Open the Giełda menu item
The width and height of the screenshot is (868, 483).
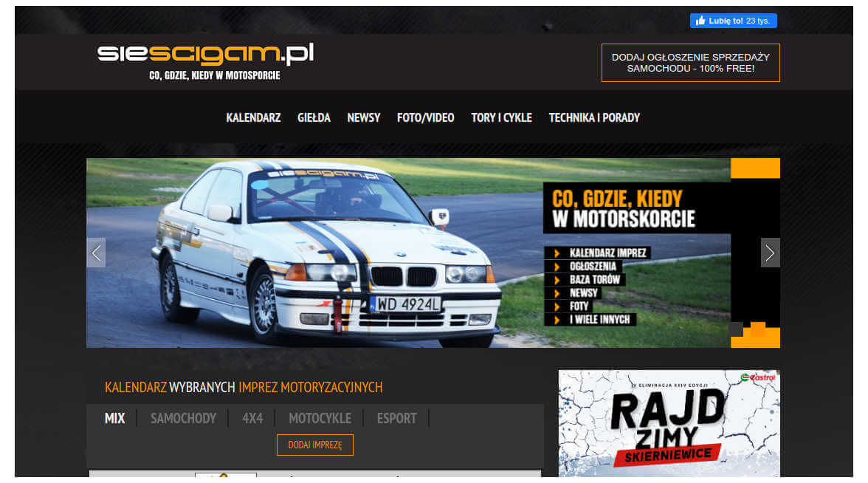314,117
